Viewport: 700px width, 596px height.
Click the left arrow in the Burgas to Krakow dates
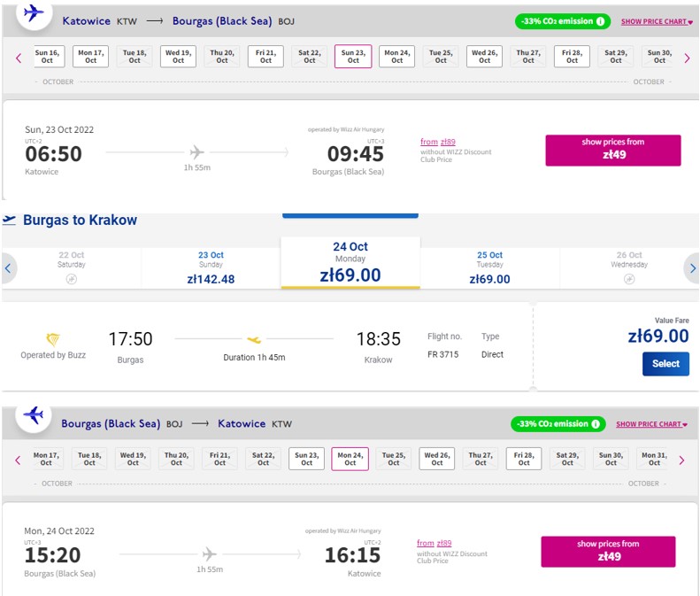[8, 268]
